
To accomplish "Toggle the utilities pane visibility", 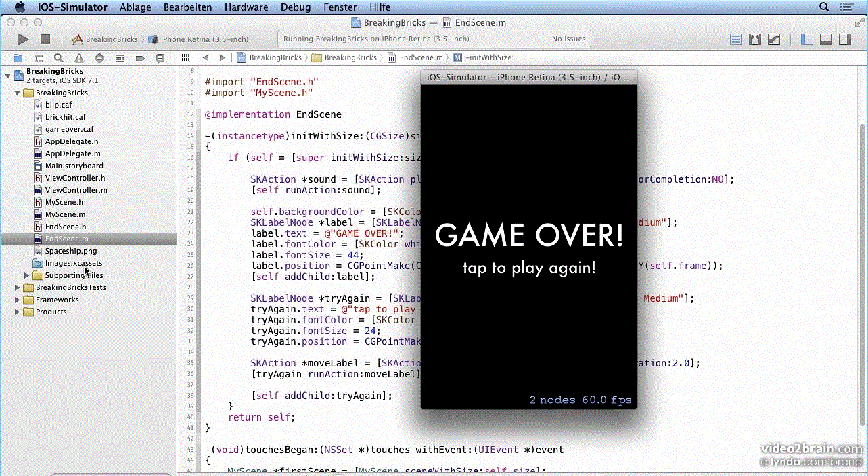I will tap(844, 39).
